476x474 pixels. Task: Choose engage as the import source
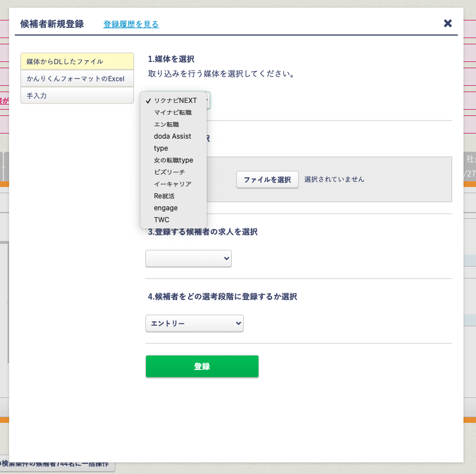[x=165, y=208]
